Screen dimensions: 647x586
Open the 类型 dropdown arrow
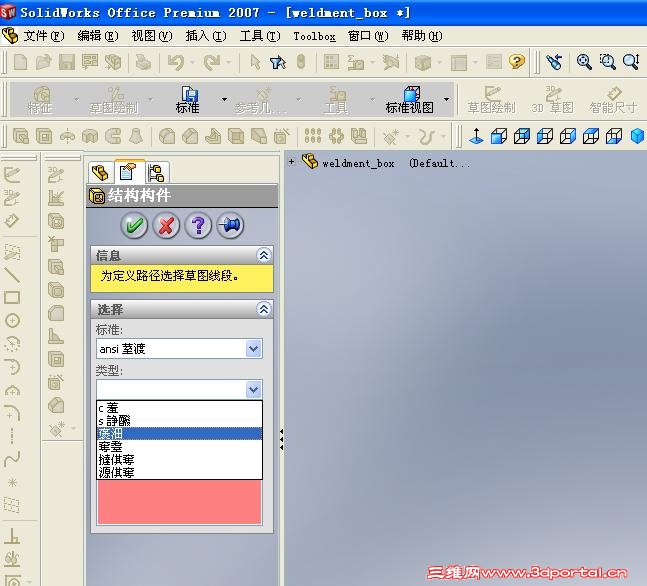coord(253,389)
